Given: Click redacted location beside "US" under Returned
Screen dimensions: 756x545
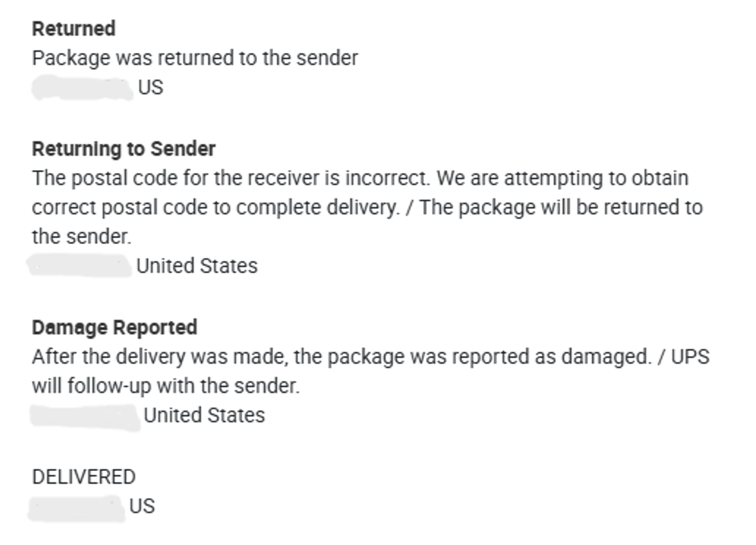Looking at the screenshot, I should tap(82, 88).
